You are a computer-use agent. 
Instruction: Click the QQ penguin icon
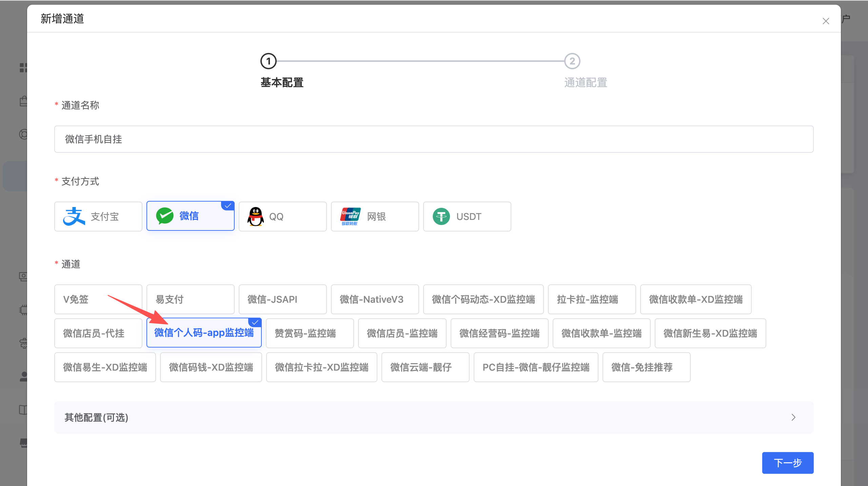(x=256, y=217)
